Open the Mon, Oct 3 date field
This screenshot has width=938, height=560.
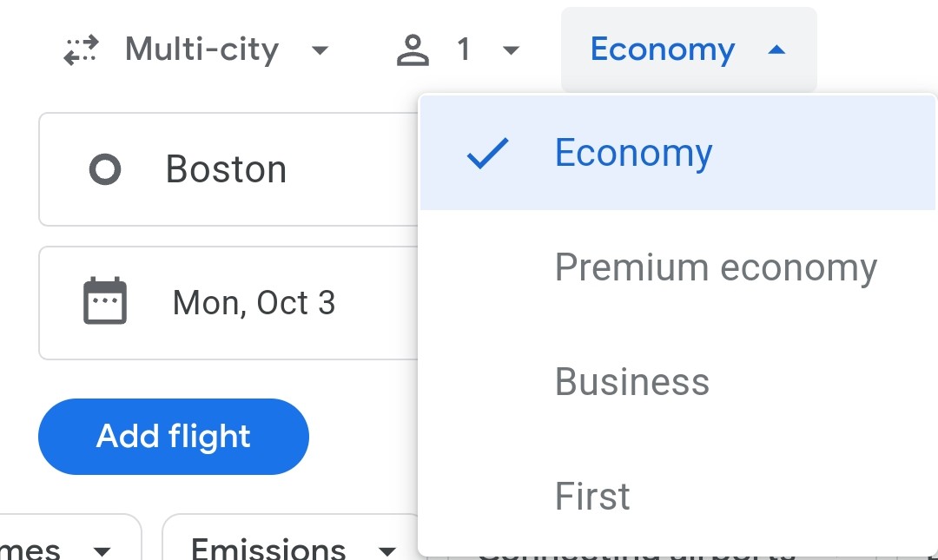coord(229,303)
